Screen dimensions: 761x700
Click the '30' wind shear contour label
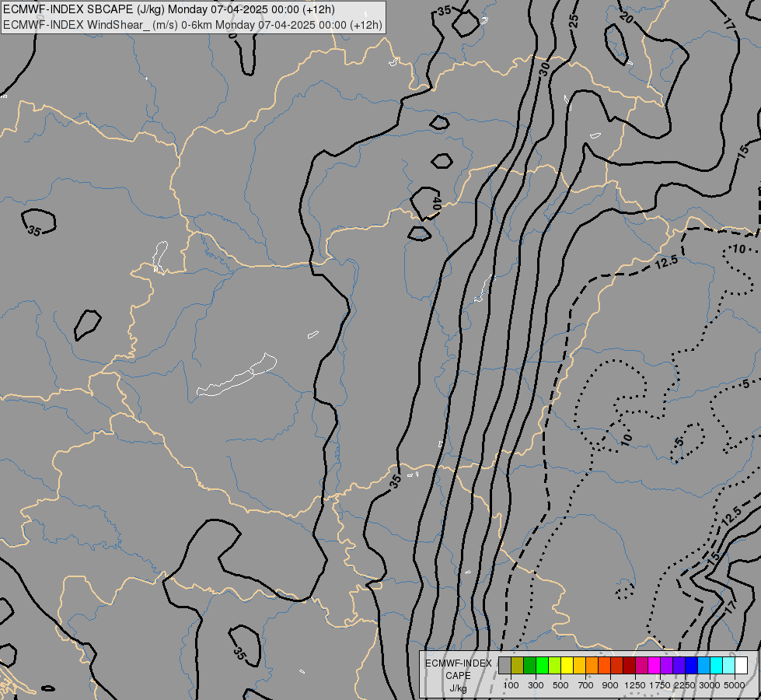point(545,69)
